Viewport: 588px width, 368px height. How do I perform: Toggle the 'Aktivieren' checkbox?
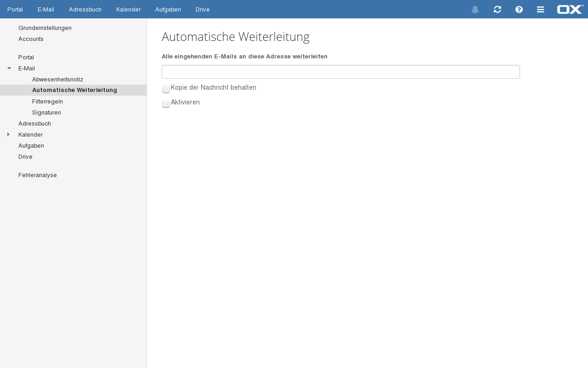[166, 103]
